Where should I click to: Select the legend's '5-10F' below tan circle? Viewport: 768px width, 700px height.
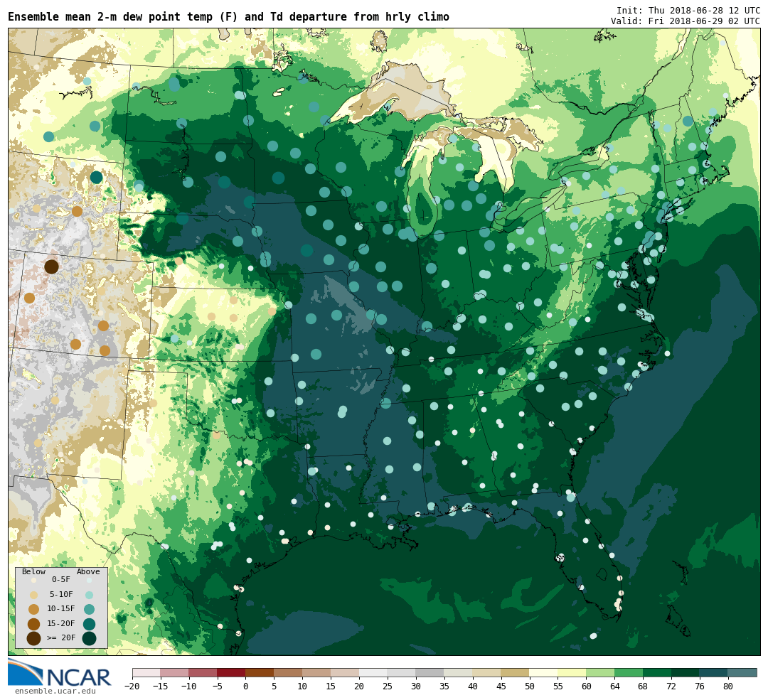coord(33,595)
